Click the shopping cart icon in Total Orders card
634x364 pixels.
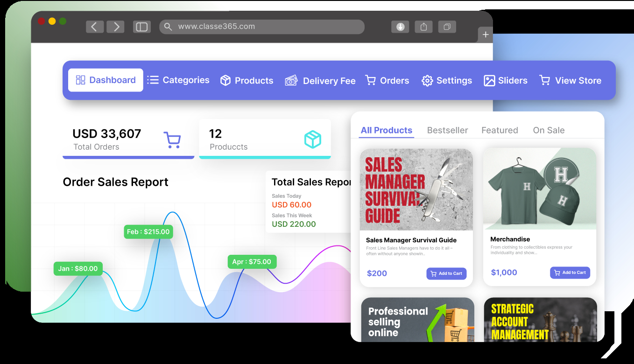click(172, 140)
